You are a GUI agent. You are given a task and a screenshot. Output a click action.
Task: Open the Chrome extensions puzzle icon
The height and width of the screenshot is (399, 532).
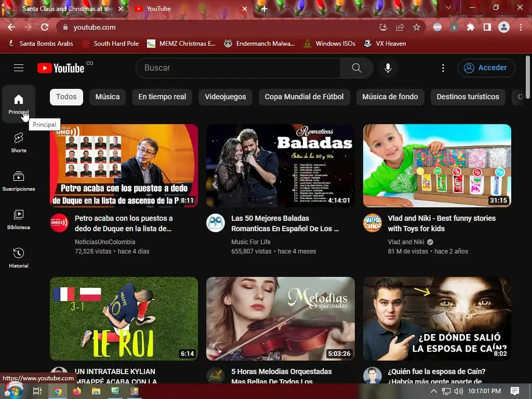(x=470, y=27)
